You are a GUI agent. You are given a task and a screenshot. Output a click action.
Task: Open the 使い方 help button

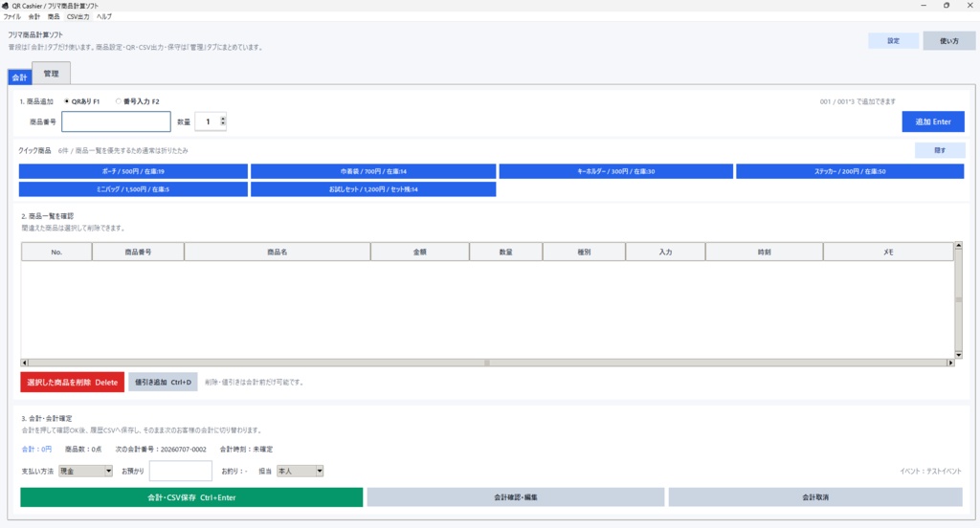pos(948,40)
